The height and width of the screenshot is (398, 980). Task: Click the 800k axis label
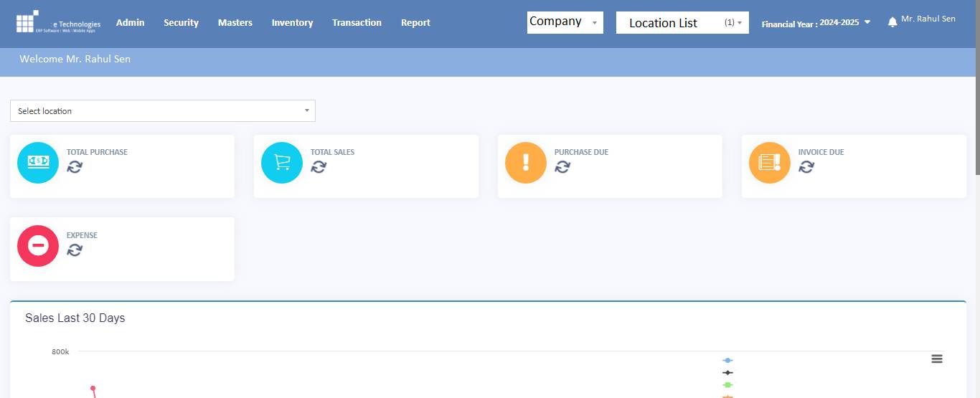click(x=60, y=352)
